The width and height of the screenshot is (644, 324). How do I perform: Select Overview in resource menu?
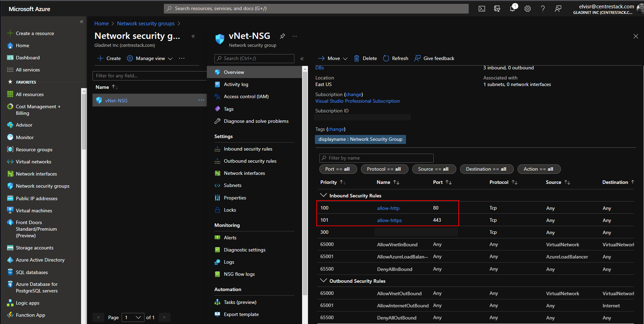pos(255,72)
